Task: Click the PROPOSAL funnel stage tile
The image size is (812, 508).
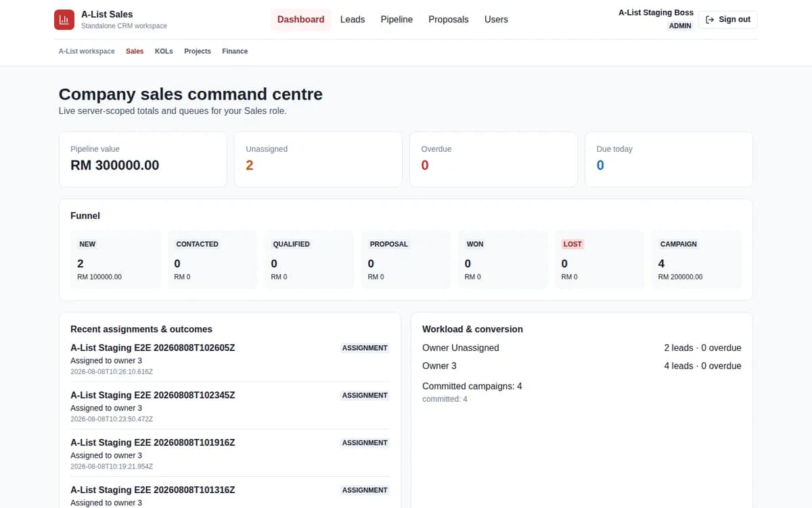Action: pyautogui.click(x=406, y=260)
